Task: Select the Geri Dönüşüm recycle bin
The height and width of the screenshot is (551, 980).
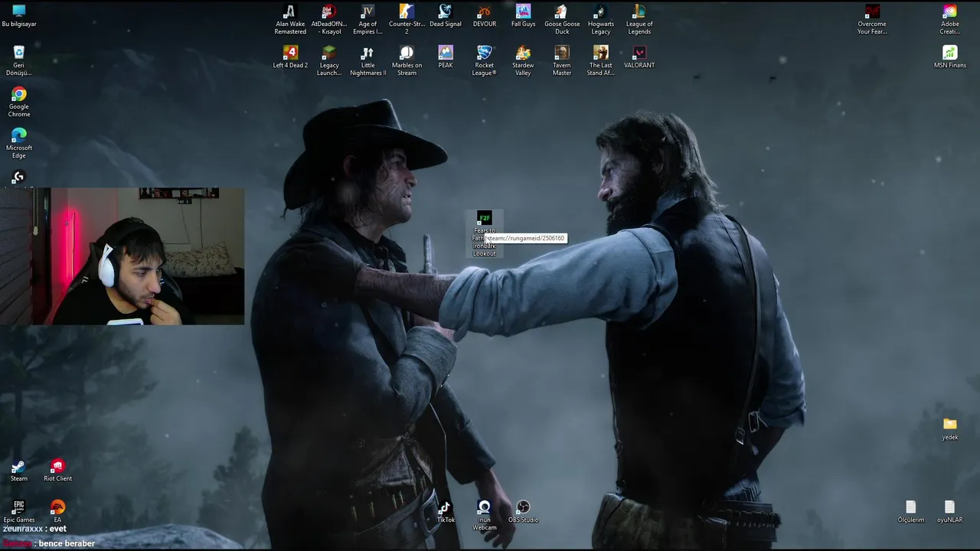Action: (x=19, y=61)
